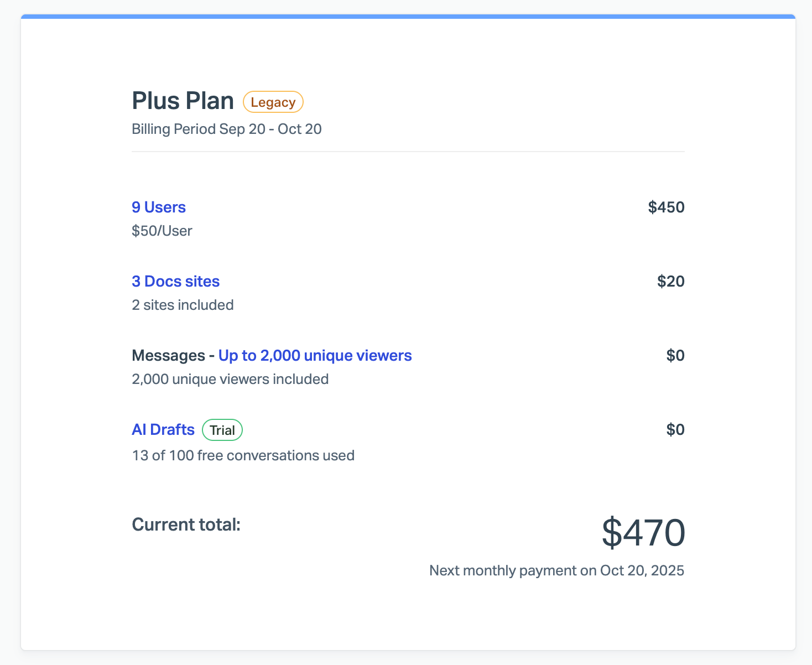Viewport: 812px width, 665px height.
Task: Click the 3 Docs sites link
Action: click(175, 282)
